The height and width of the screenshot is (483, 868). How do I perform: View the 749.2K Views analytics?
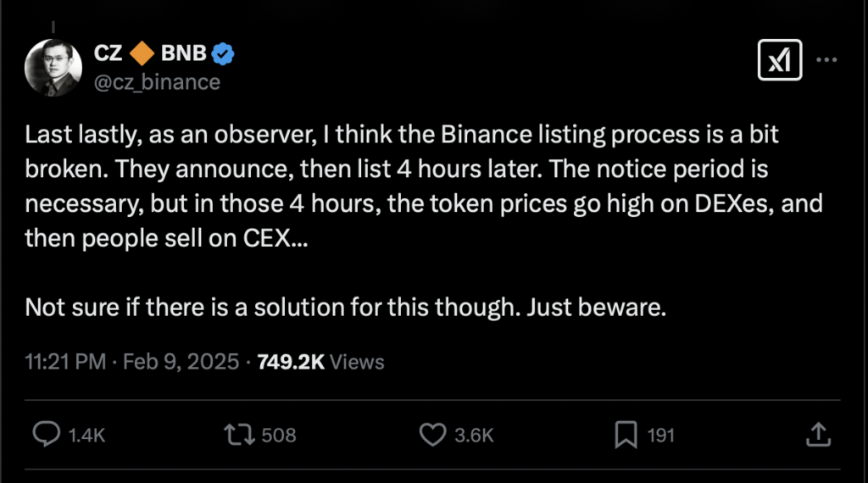click(320, 362)
